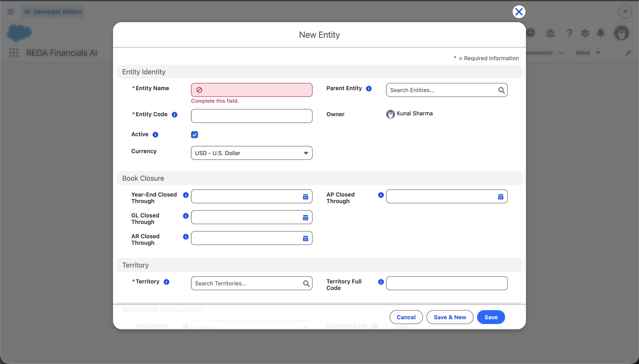Open the Help question mark icon
The image size is (639, 364).
click(x=569, y=33)
